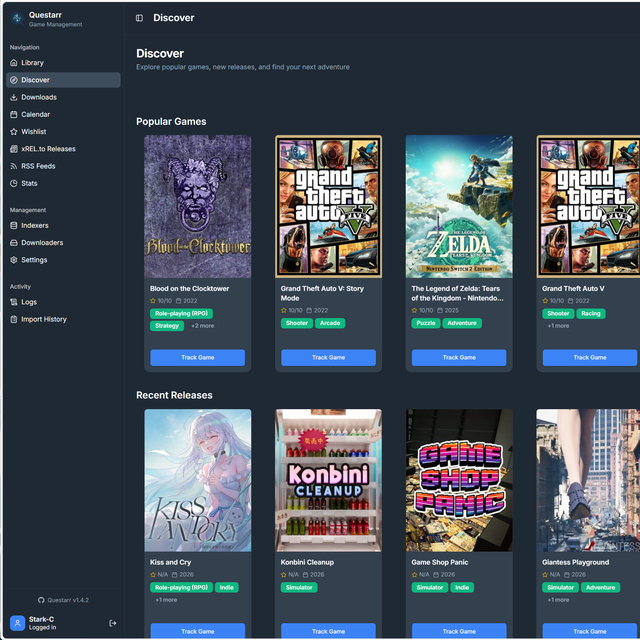Expand +1 more genres on Grand Theft Auto V
The width and height of the screenshot is (640, 640).
tap(558, 326)
